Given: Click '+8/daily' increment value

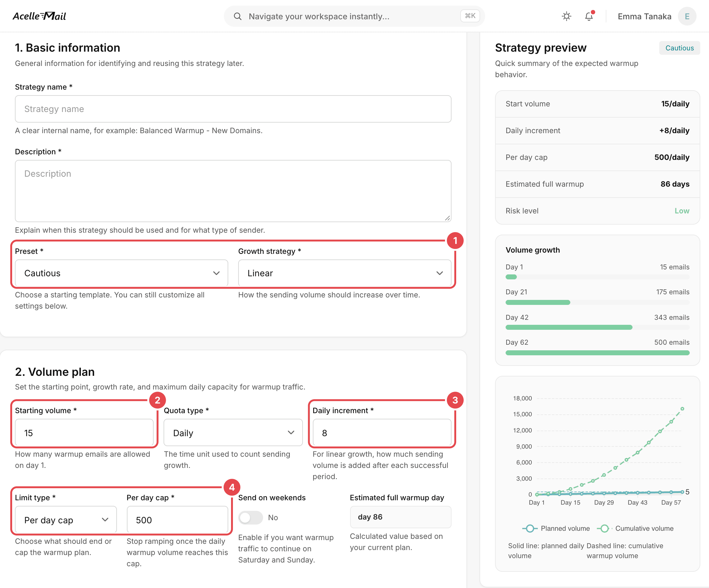Looking at the screenshot, I should tap(674, 130).
